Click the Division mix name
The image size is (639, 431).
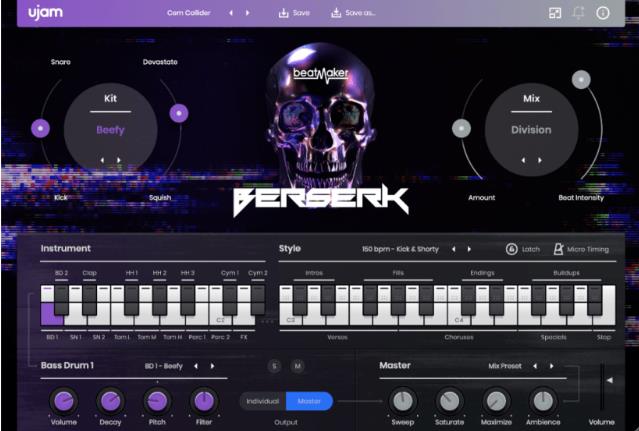(531, 130)
